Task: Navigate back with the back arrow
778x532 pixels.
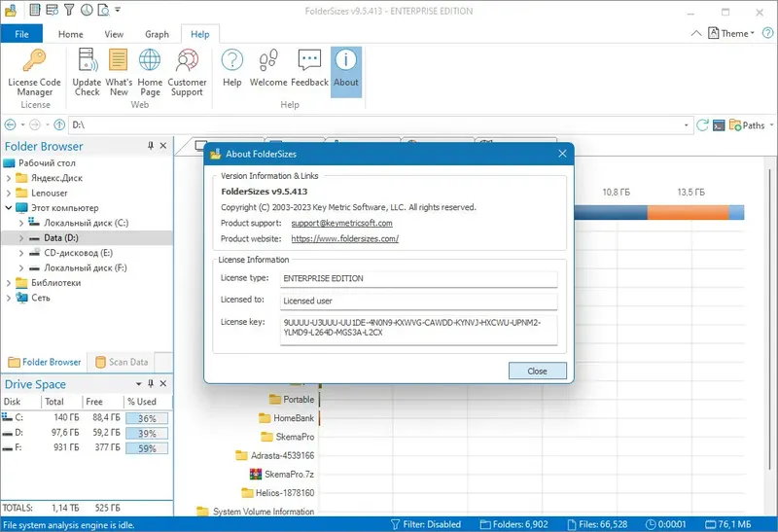Action: tap(10, 125)
